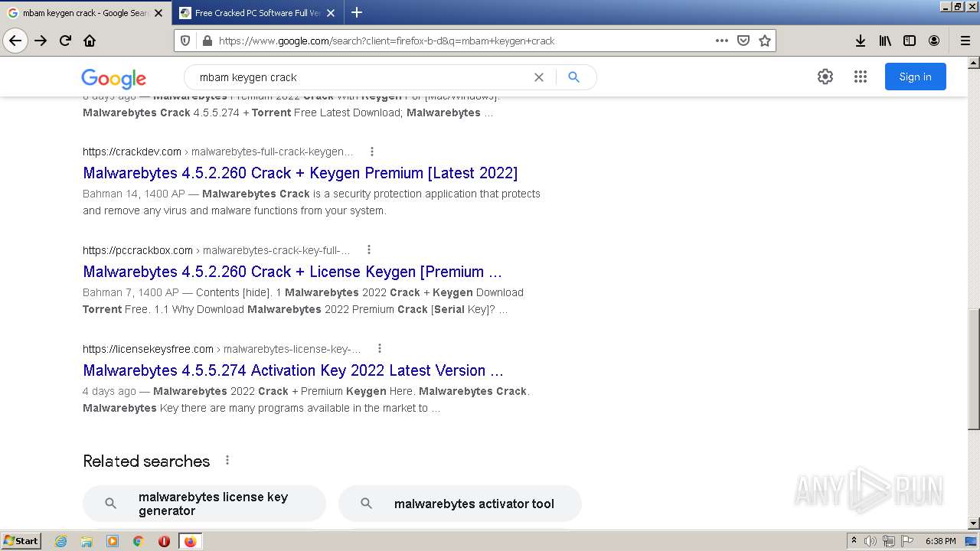The width and height of the screenshot is (980, 551).
Task: Open Google quick settings gear
Action: coord(825,77)
